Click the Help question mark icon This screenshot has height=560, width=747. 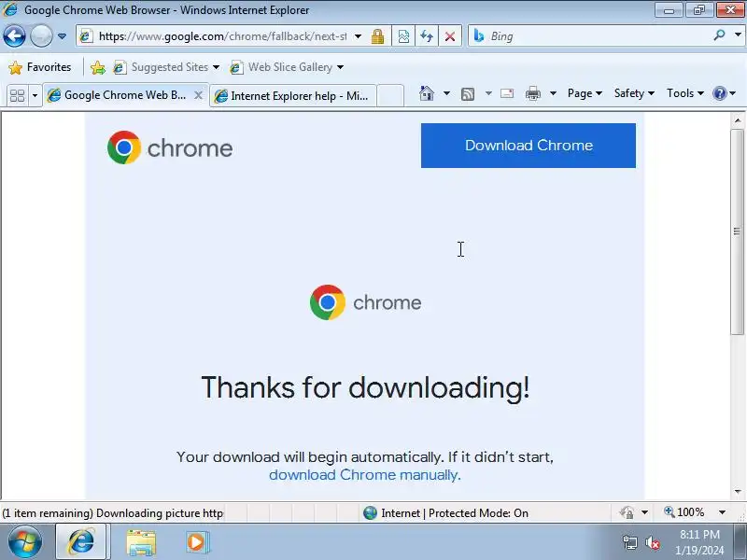(x=719, y=93)
